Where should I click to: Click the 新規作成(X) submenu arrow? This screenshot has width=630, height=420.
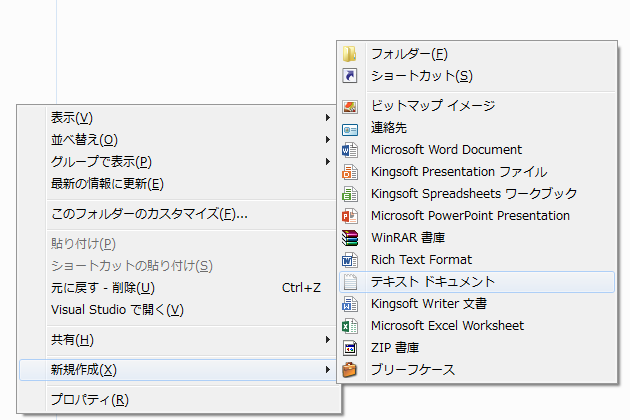point(328,370)
